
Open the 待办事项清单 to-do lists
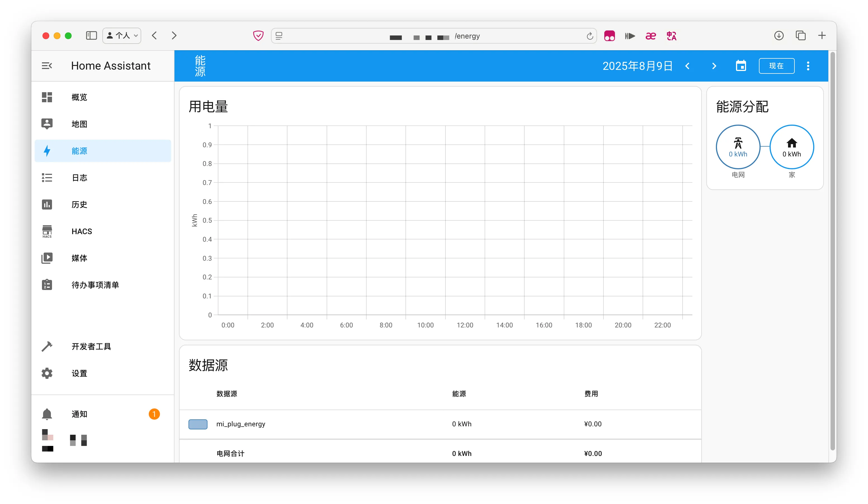103,285
